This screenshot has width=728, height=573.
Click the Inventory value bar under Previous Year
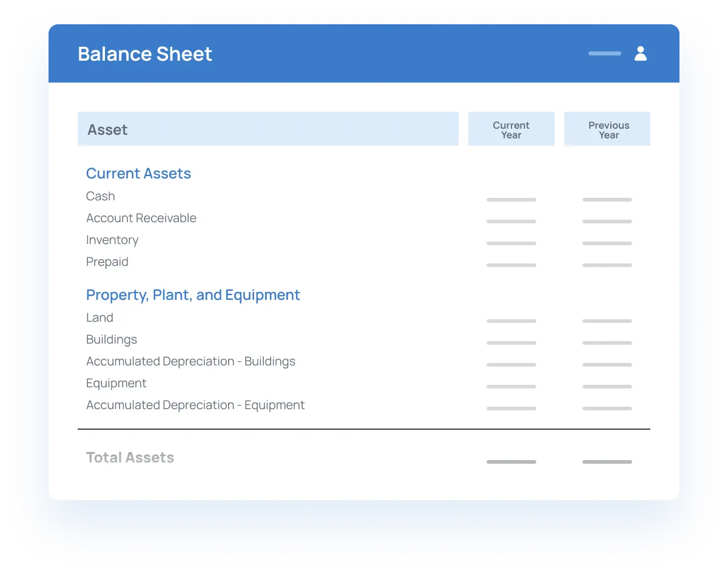coord(607,243)
